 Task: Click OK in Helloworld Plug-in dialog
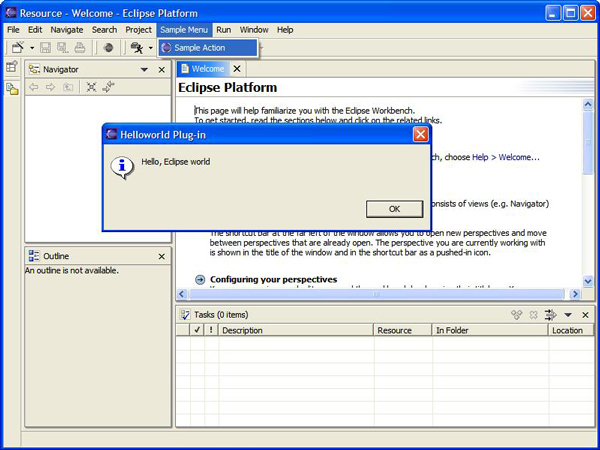395,209
